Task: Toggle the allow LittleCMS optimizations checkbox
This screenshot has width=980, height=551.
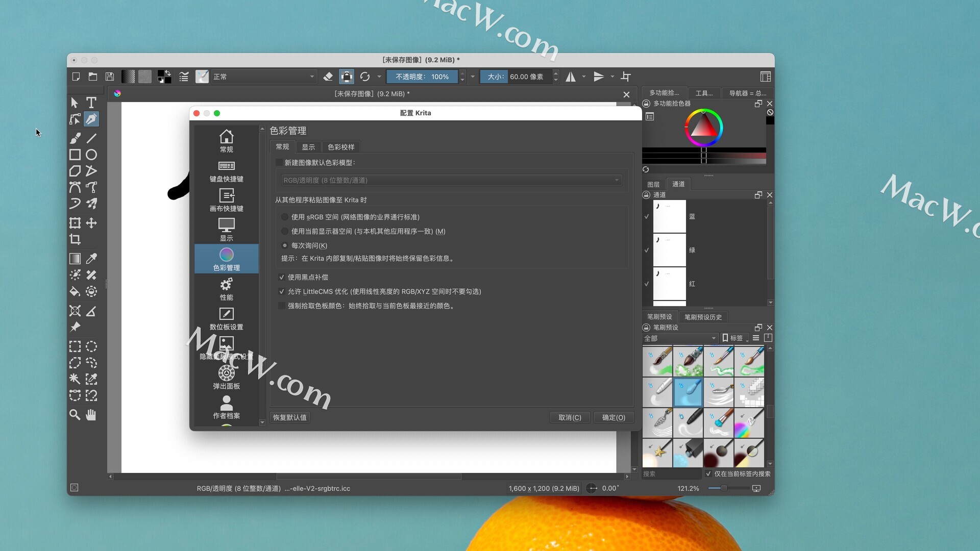Action: click(282, 291)
